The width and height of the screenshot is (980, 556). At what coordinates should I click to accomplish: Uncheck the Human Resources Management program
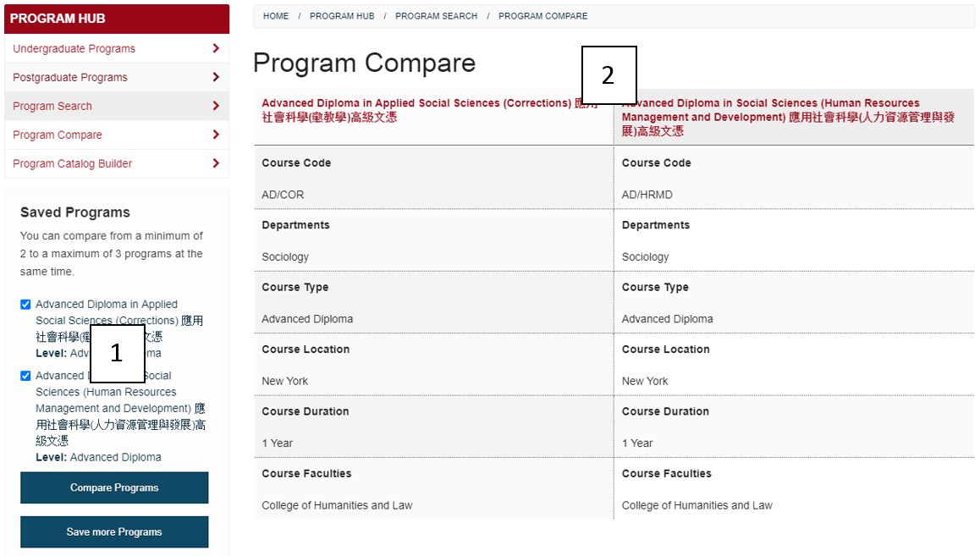[26, 375]
